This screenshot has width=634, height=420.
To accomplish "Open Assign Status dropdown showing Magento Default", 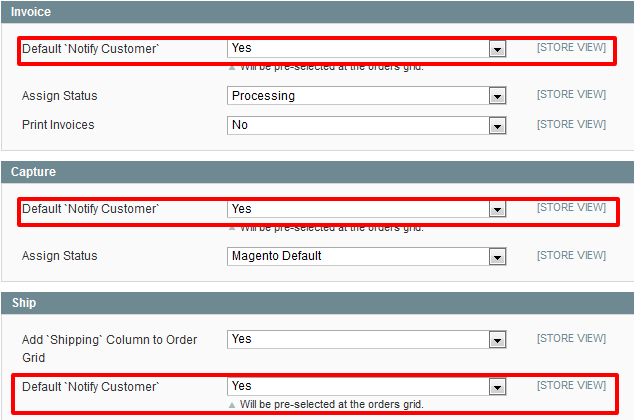I will pyautogui.click(x=365, y=257).
